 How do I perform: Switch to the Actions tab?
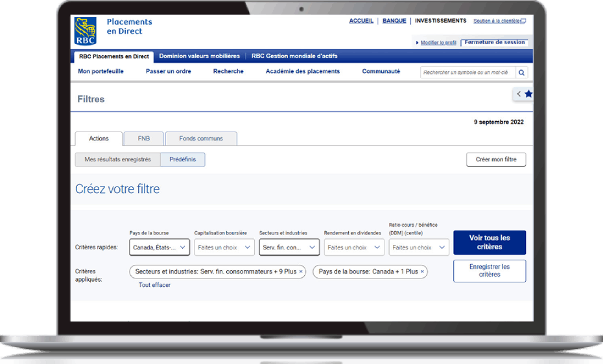point(99,139)
